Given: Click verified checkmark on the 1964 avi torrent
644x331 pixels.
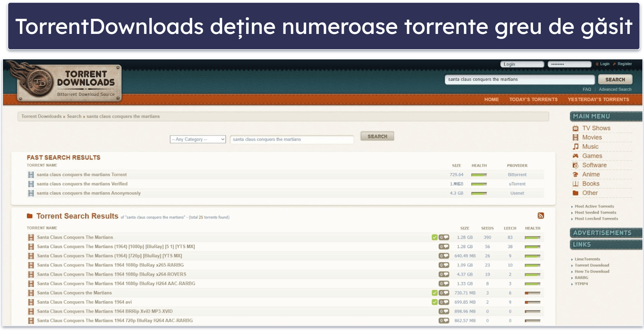Looking at the screenshot, I should 435,302.
